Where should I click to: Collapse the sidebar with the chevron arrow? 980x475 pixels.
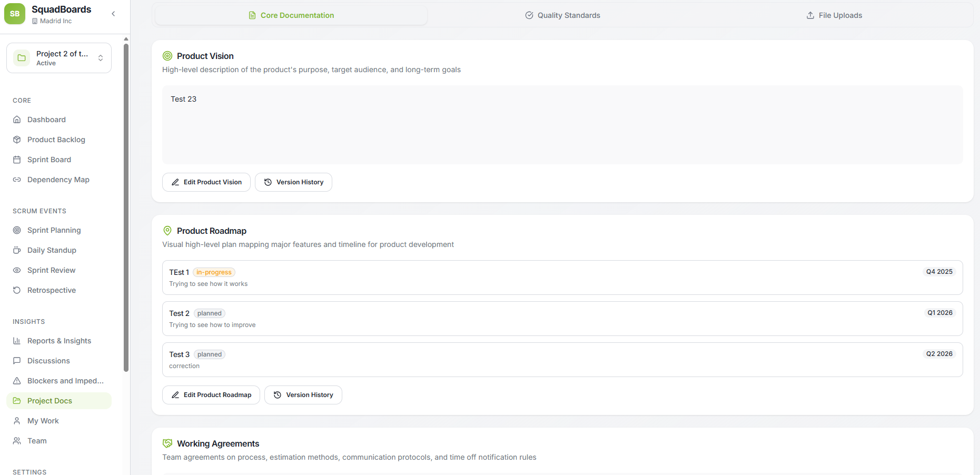(113, 14)
